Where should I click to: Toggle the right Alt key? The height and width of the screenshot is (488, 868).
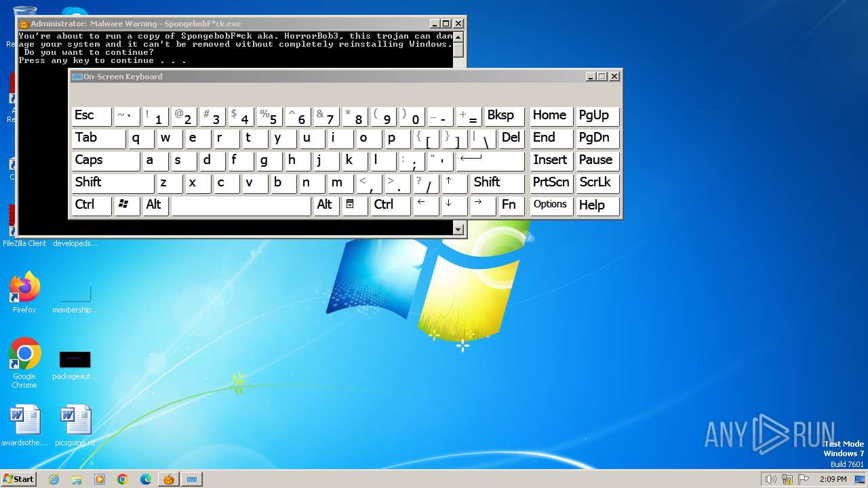[326, 205]
